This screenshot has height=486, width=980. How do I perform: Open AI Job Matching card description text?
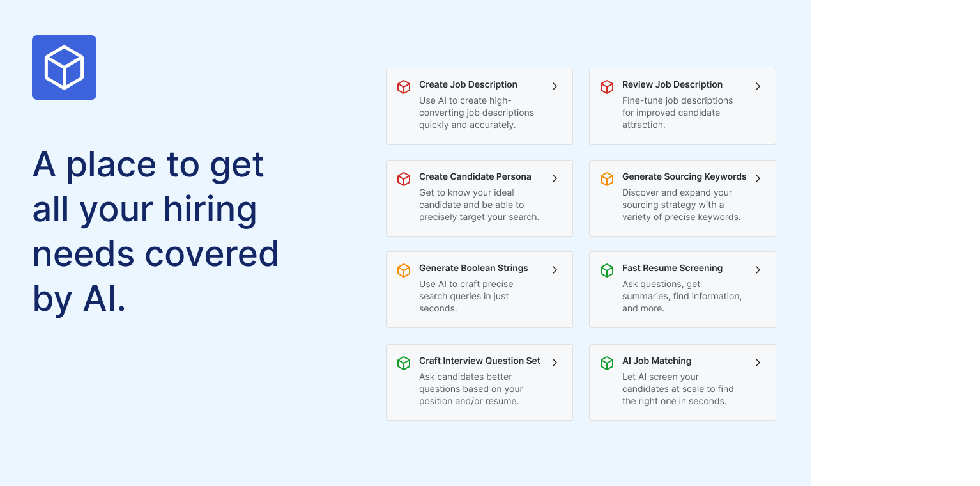(678, 389)
